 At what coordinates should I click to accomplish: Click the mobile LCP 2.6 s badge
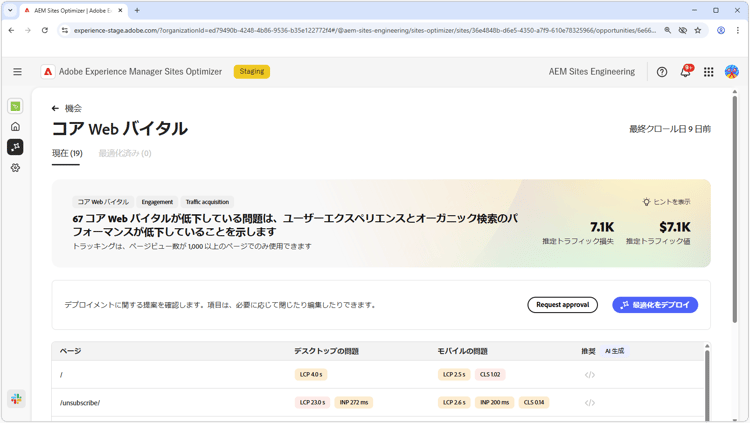454,403
